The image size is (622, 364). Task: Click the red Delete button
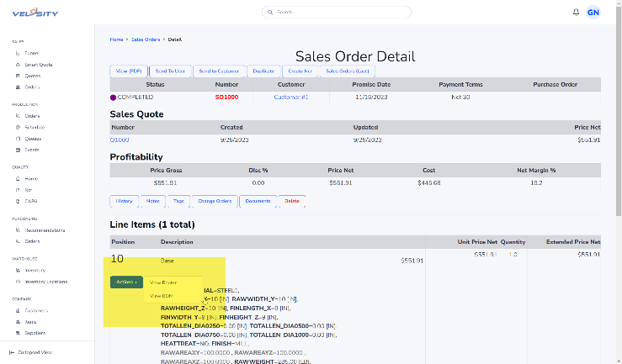click(292, 201)
